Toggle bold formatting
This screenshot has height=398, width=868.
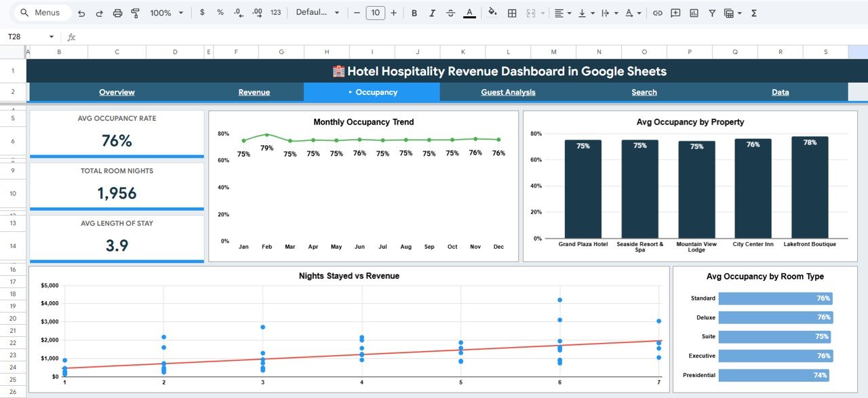(x=414, y=12)
